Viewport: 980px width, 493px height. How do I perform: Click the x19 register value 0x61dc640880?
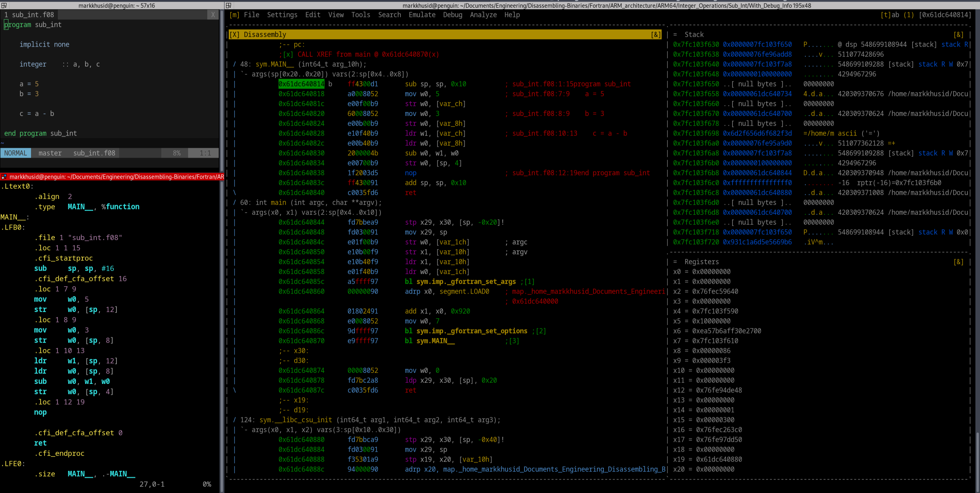[717, 459]
